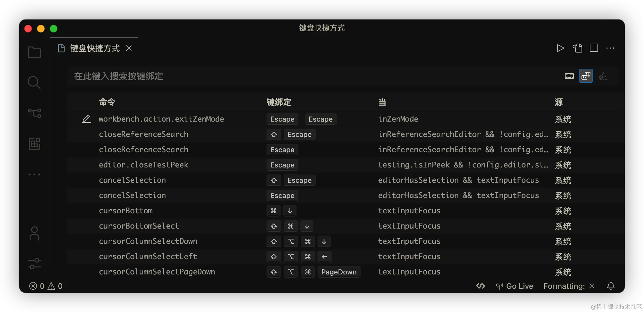This screenshot has width=644, height=312.
Task: Click the 键绑定 column header
Action: (x=279, y=102)
